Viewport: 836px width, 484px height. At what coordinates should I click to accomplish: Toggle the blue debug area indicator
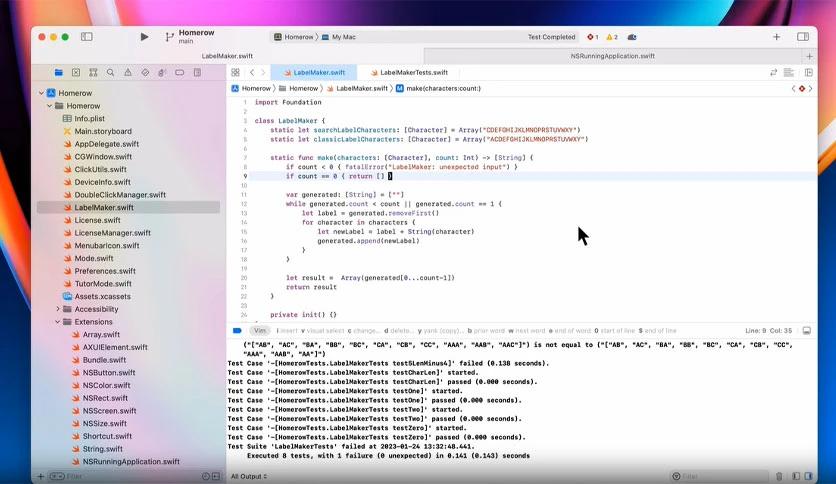(237, 330)
